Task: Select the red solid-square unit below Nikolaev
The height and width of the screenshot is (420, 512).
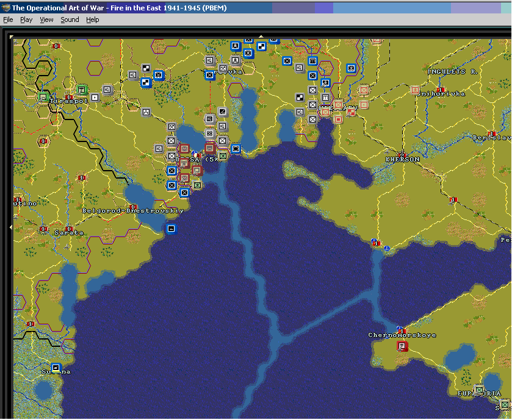Action: point(338,119)
